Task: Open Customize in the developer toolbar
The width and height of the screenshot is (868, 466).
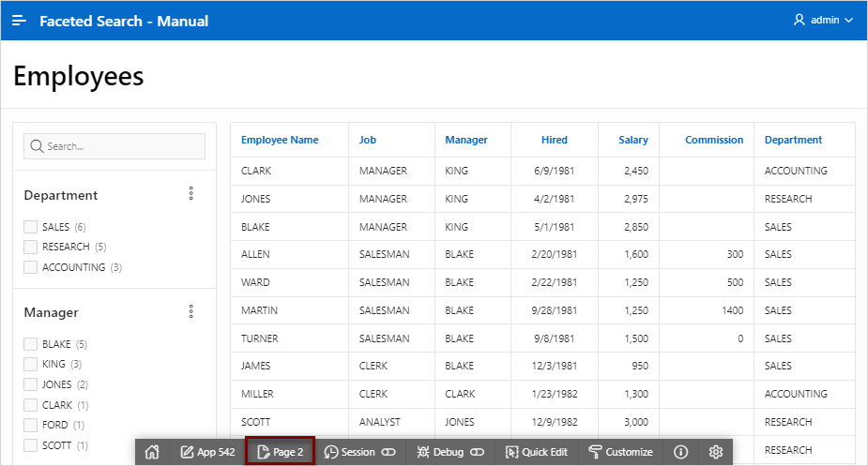Action: 620,452
